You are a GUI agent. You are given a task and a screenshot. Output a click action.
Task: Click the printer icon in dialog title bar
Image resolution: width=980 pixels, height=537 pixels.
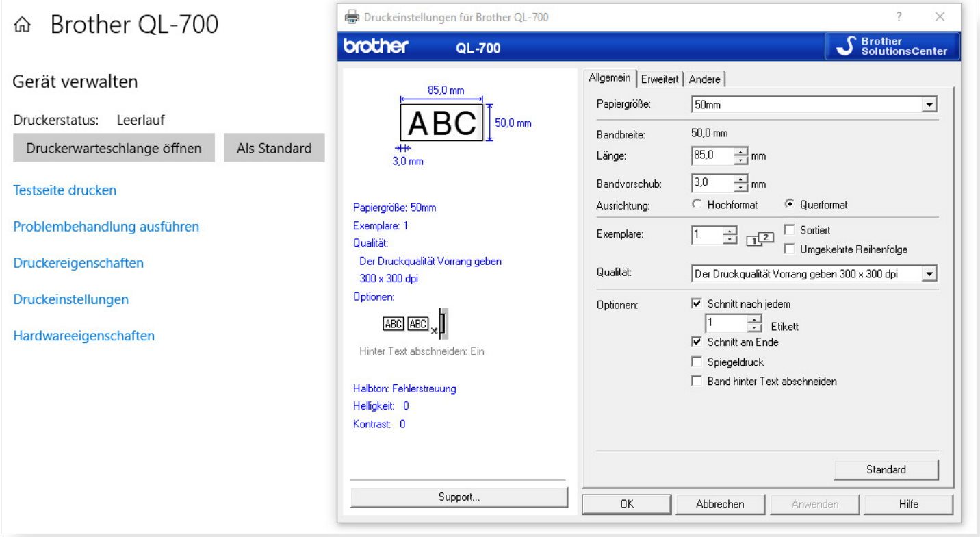click(x=352, y=17)
